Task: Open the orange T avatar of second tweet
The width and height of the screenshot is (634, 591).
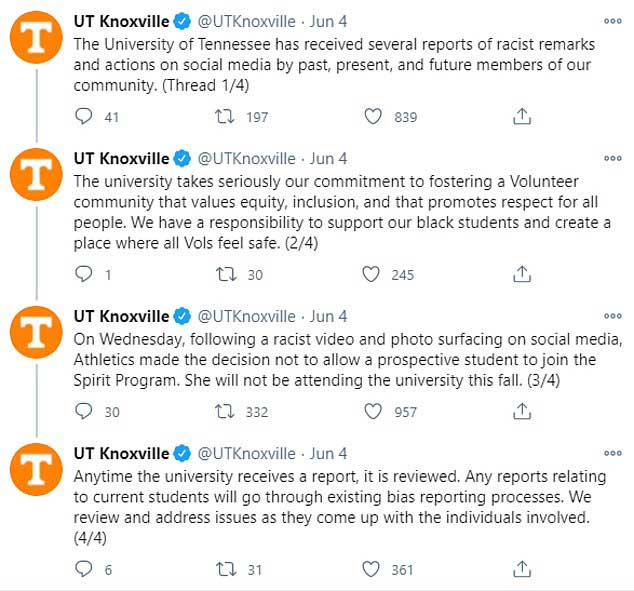Action: click(36, 174)
